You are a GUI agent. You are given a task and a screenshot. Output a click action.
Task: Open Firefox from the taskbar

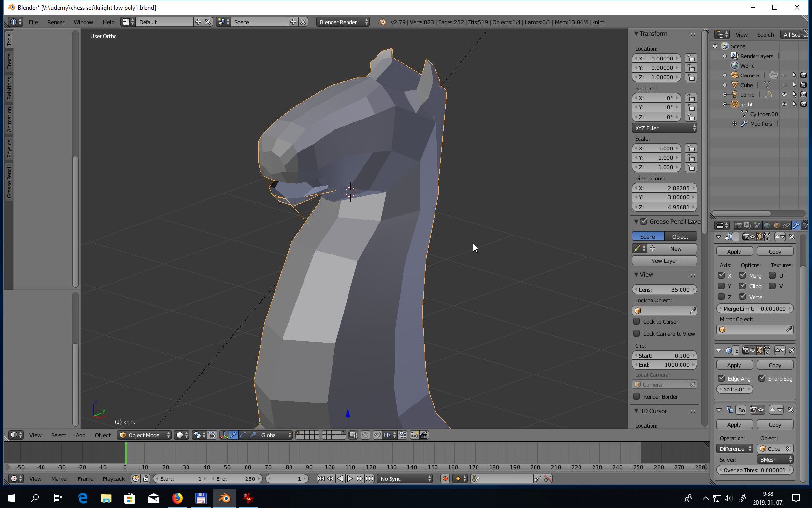click(x=177, y=498)
